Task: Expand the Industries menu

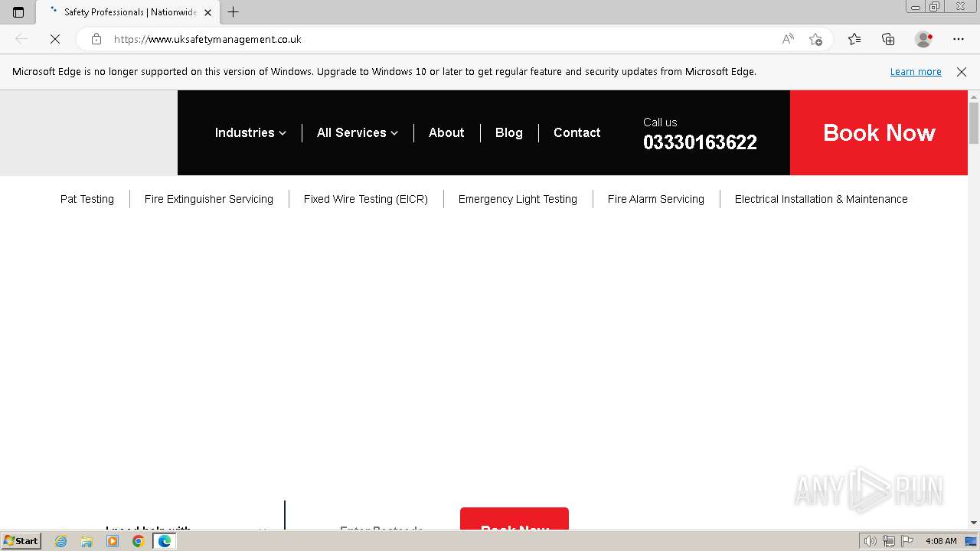Action: pos(250,132)
